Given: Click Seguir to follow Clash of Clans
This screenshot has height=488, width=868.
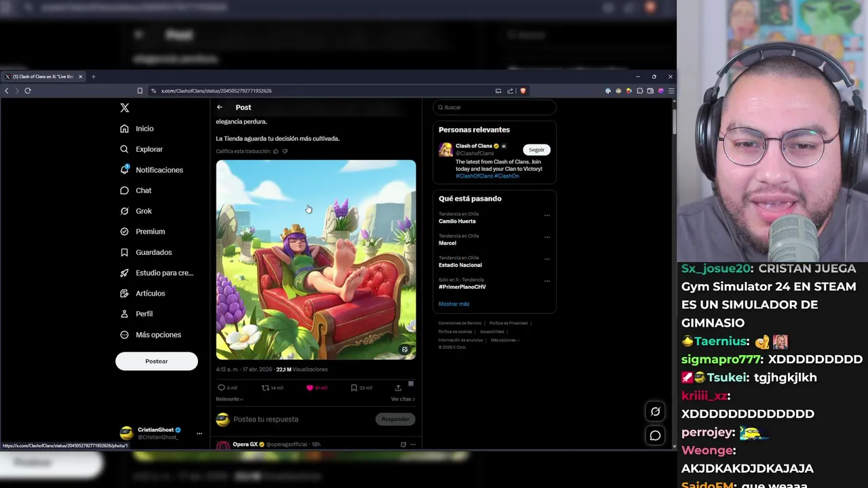Looking at the screenshot, I should 536,150.
